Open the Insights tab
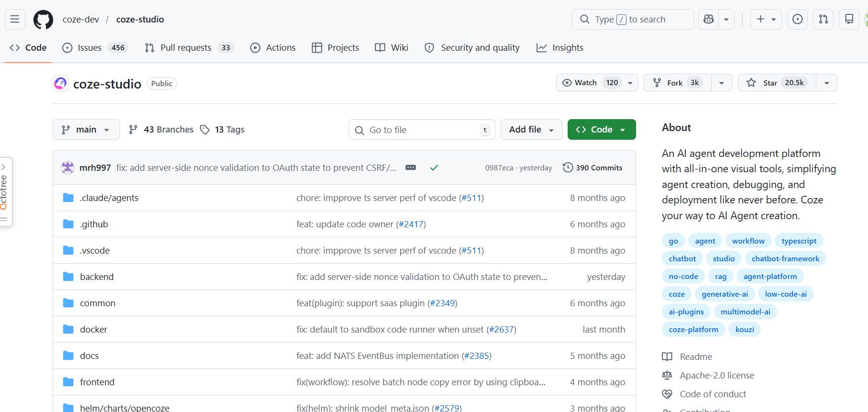 [x=560, y=48]
